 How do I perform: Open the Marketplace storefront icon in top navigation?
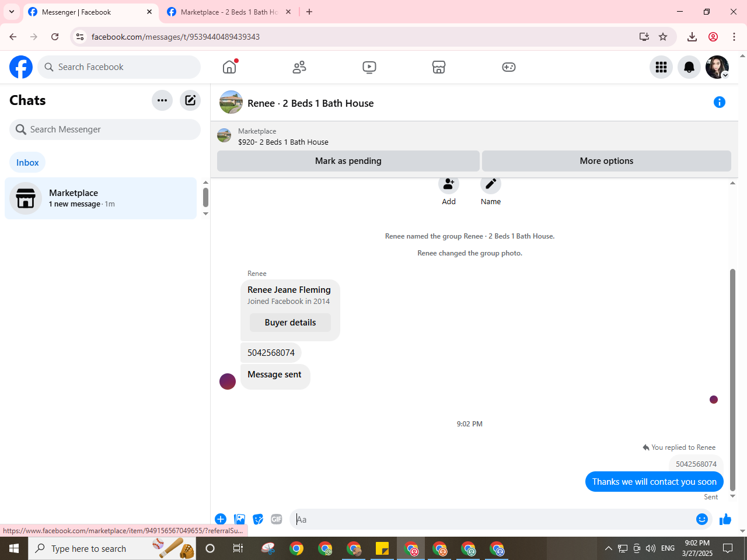point(439,67)
